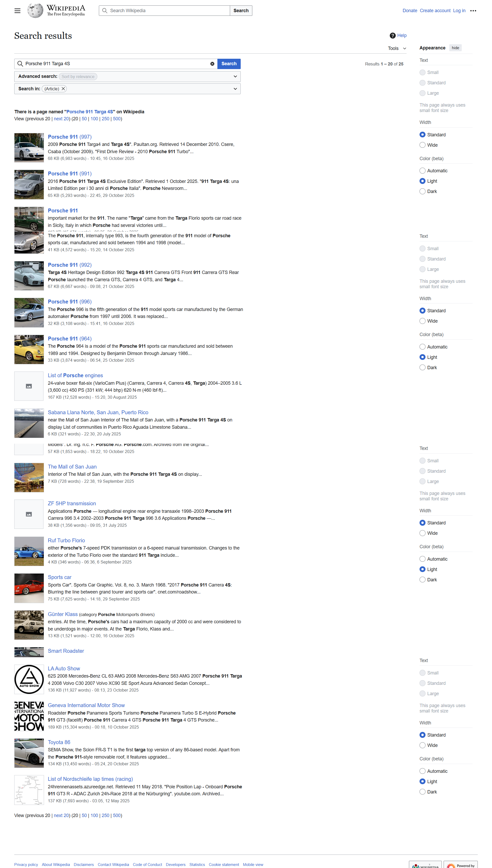
Task: Open the Code of Conduct footer link
Action: click(147, 865)
